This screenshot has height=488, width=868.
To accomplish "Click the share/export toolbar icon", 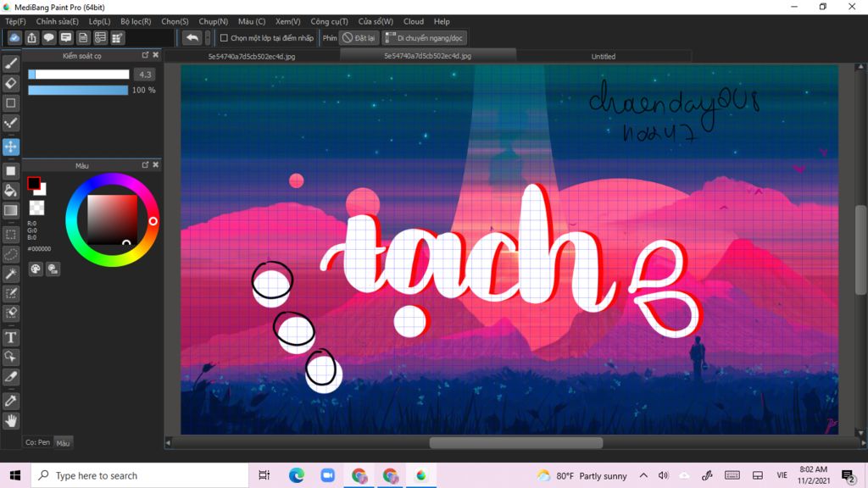I will (x=31, y=37).
